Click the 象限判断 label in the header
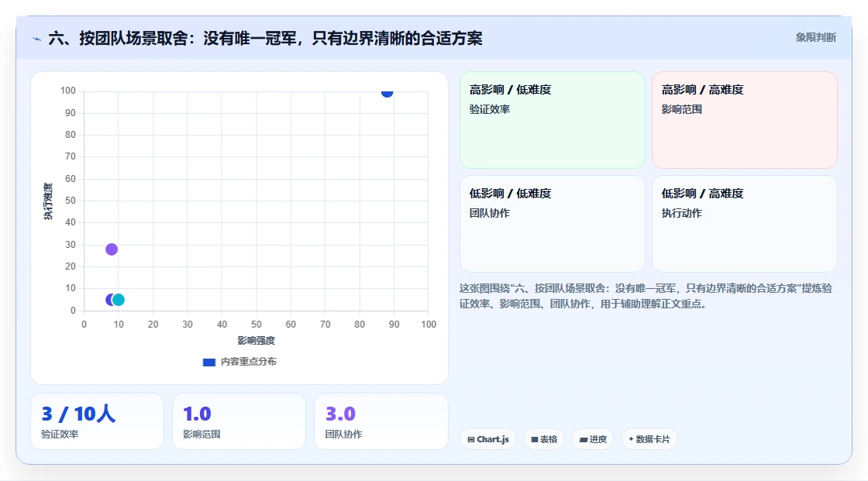This screenshot has height=481, width=868. click(x=815, y=38)
